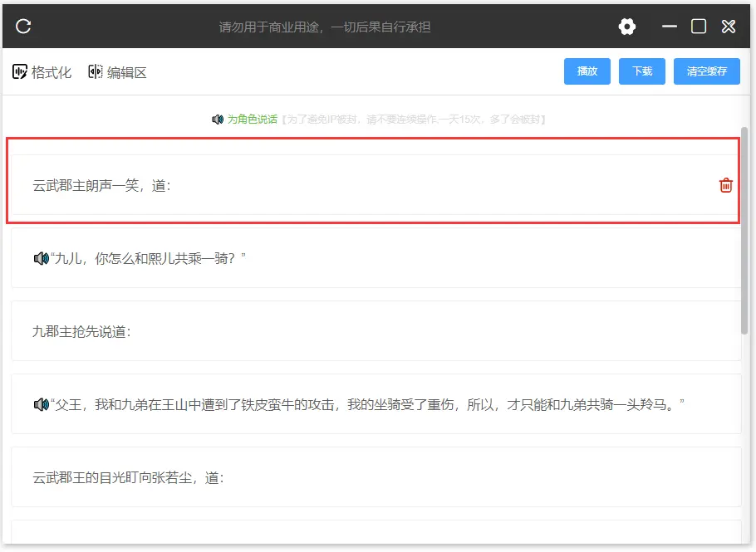Select dialogue line starting with 父王，我和九弟

pos(367,404)
